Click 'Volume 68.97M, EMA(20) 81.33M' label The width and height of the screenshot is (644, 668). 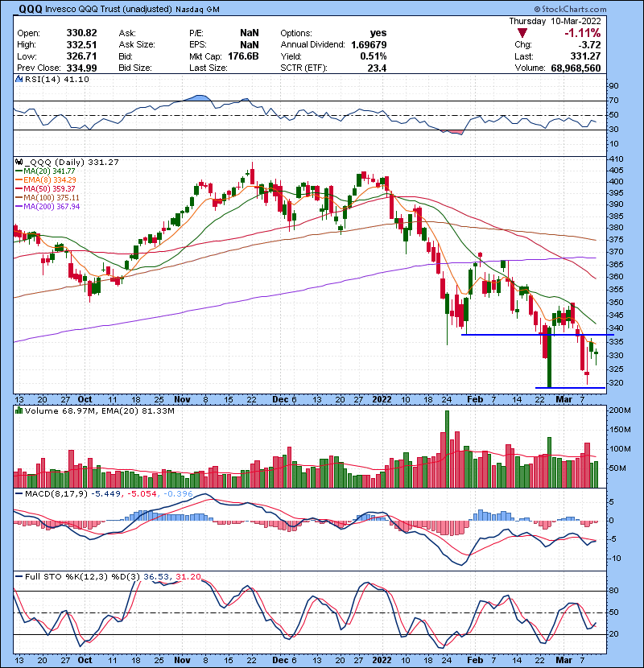tap(99, 411)
